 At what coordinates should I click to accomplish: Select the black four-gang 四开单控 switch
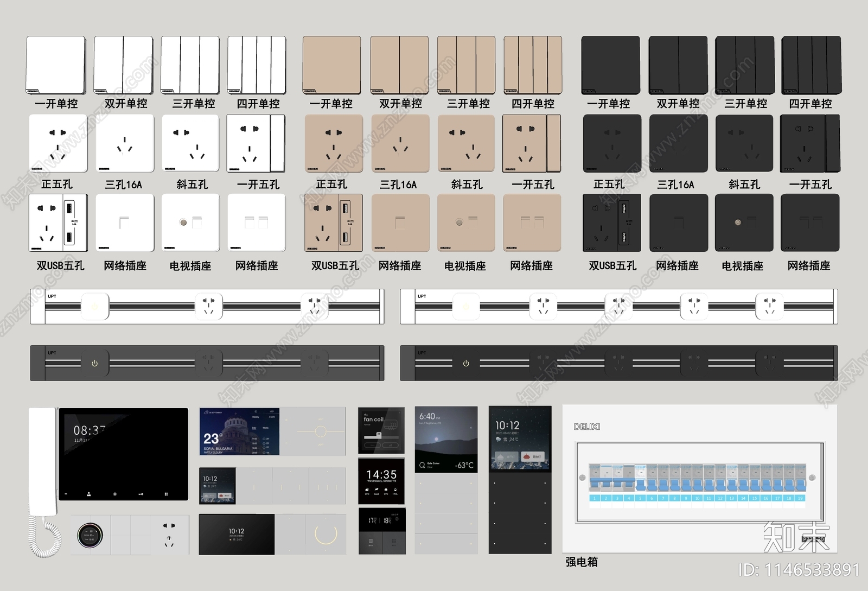coord(811,65)
